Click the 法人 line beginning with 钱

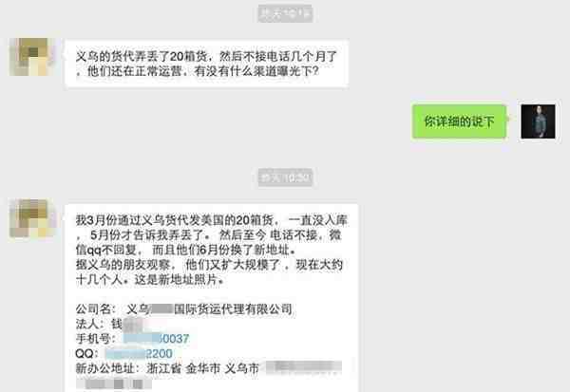point(109,324)
